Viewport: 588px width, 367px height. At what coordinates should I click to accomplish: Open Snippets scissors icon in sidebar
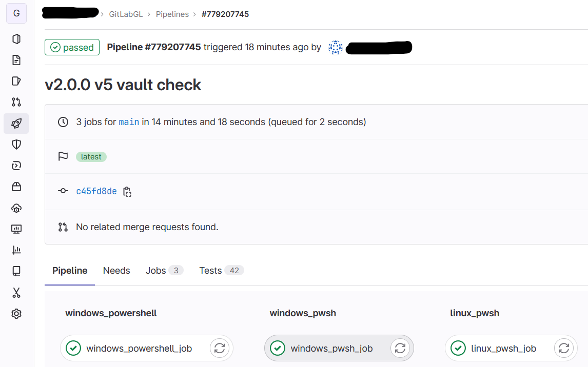click(x=16, y=293)
